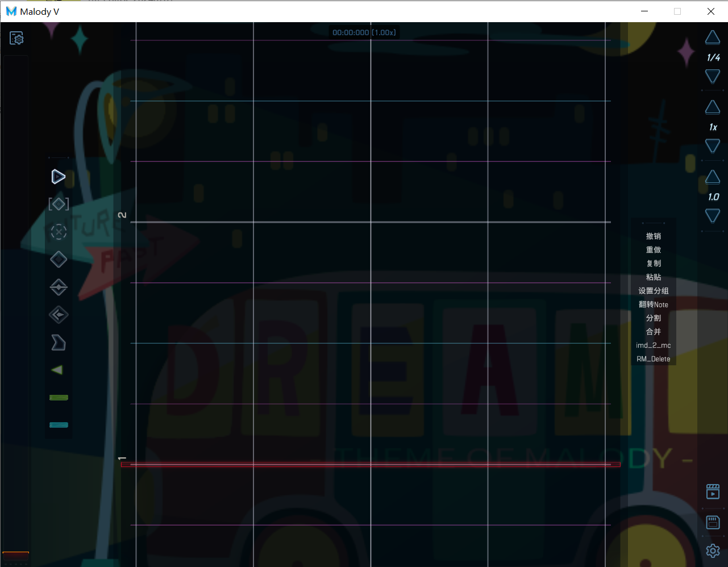Image resolution: width=728 pixels, height=567 pixels.
Task: Select the diamond with horizontal line tool
Action: (x=59, y=287)
